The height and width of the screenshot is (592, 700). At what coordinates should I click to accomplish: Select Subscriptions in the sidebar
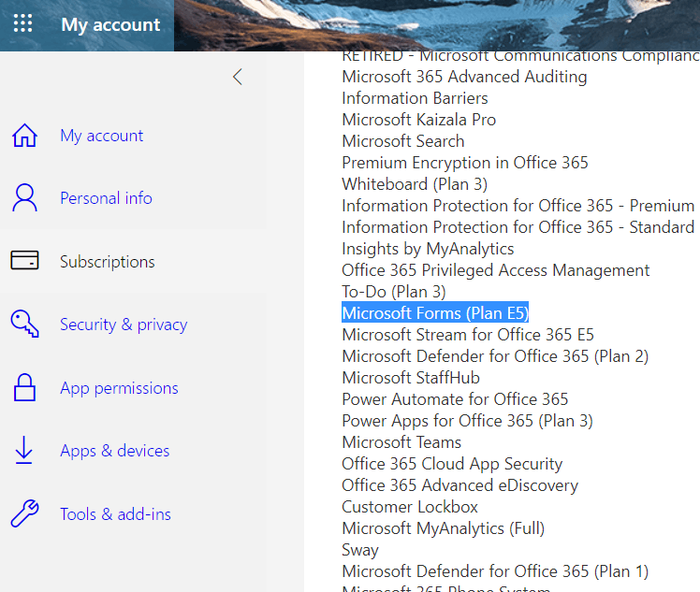pos(108,262)
